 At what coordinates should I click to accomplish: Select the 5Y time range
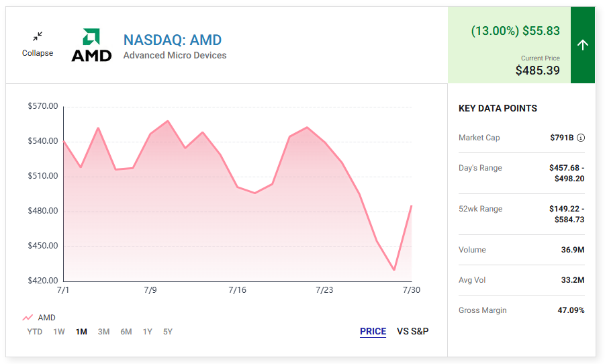[168, 332]
